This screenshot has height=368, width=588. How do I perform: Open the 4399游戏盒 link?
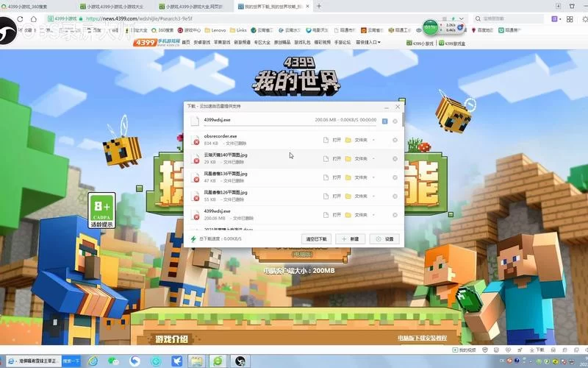[452, 43]
